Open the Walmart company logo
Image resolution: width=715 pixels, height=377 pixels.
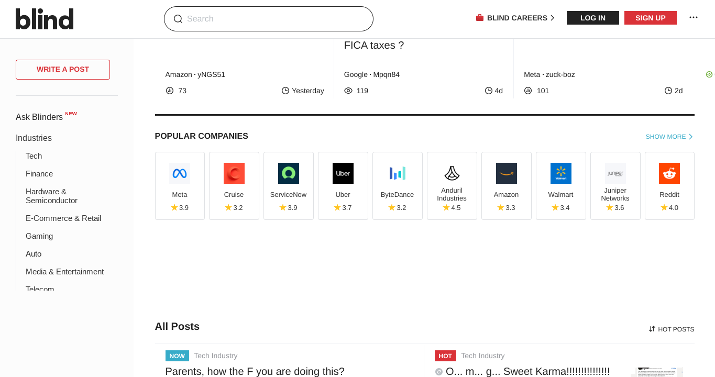[x=560, y=173]
